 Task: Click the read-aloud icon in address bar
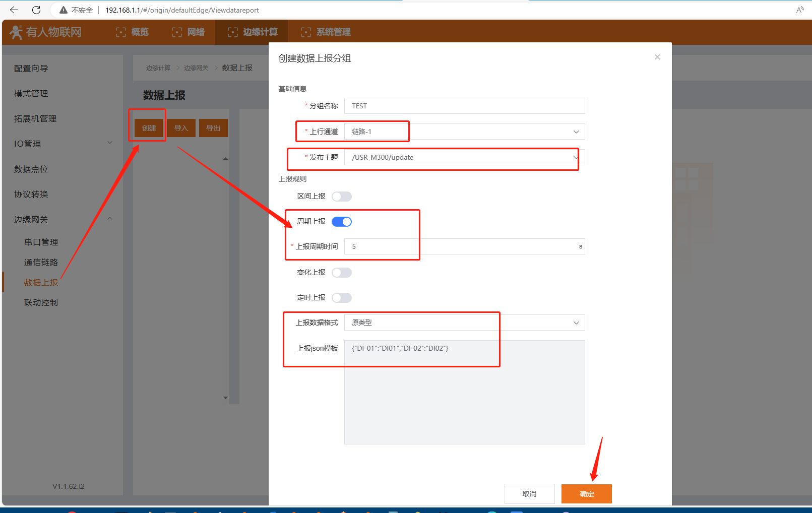pos(799,10)
